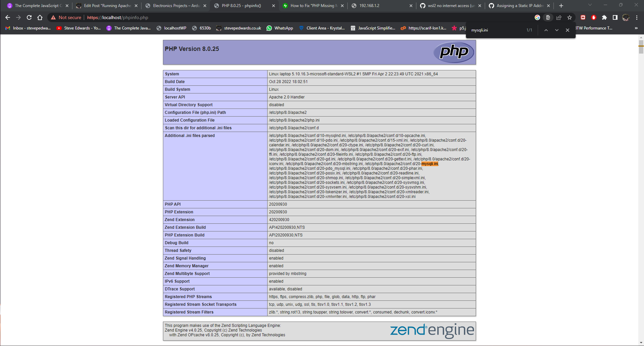Click the Home icon in toolbar
This screenshot has height=346, width=644.
[x=40, y=17]
